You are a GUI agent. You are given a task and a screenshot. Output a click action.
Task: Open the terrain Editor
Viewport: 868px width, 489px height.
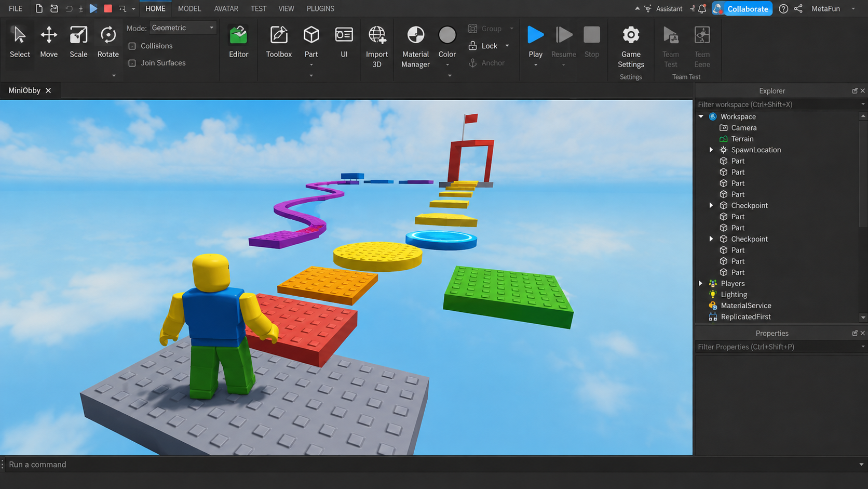tap(239, 42)
